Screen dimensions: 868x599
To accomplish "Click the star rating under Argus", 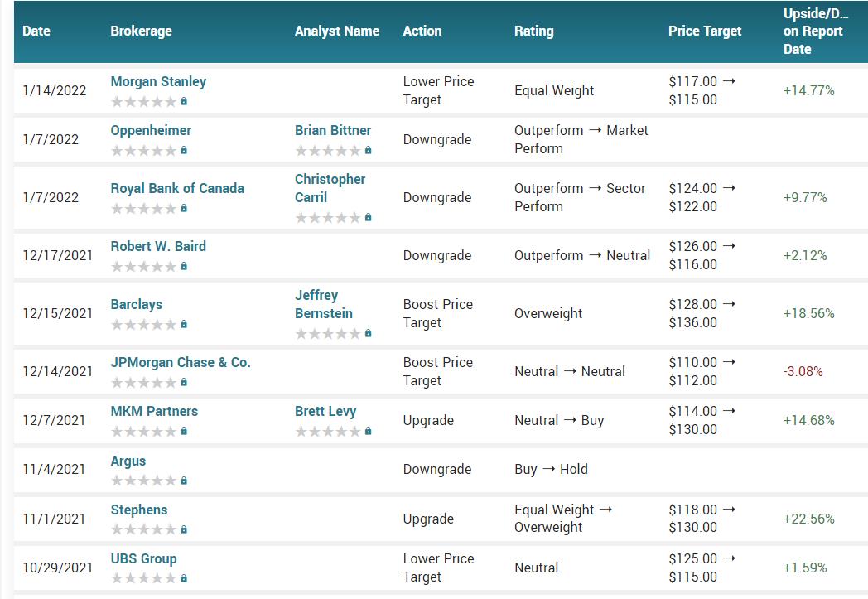I will pyautogui.click(x=144, y=481).
